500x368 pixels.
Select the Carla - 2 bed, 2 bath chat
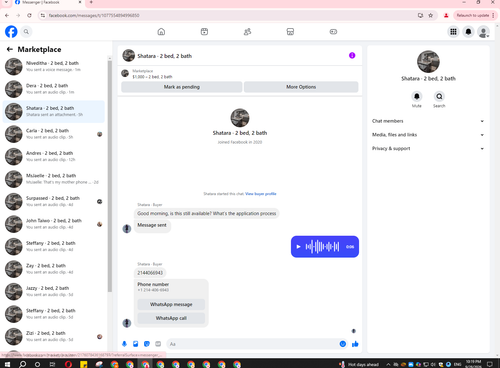click(x=54, y=134)
